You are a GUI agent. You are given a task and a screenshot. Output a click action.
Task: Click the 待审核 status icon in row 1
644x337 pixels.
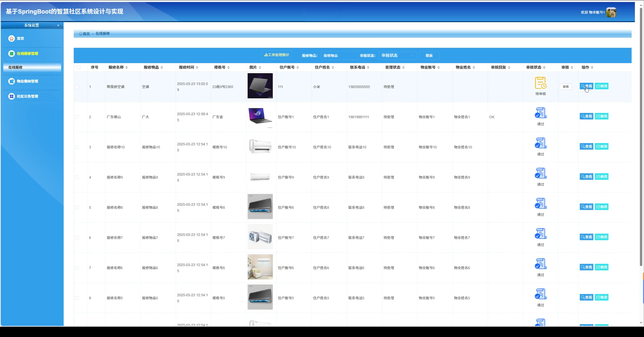point(540,83)
